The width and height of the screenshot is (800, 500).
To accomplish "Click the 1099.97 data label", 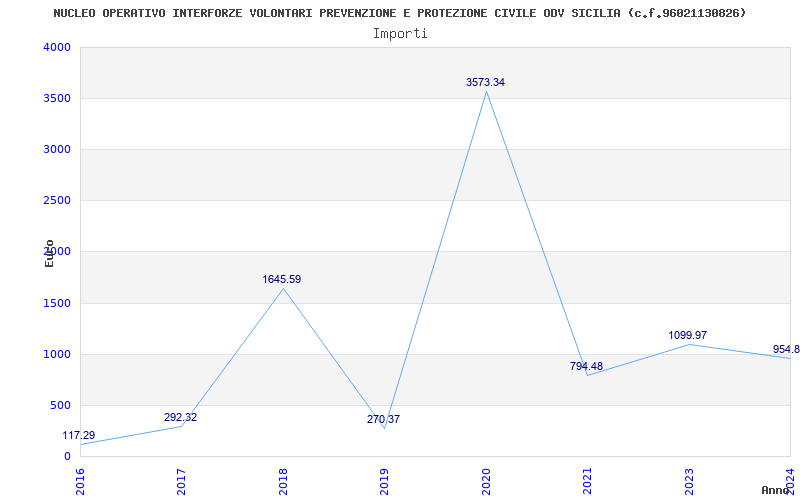I will pos(688,335).
